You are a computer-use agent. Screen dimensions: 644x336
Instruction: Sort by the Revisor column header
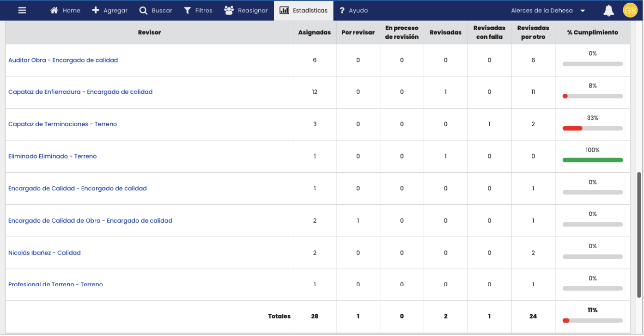[x=149, y=32]
